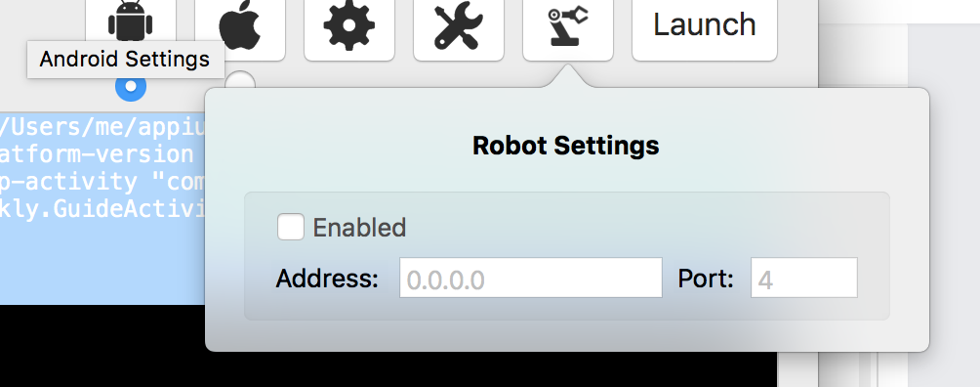Click the Launch button
Screen dimensions: 980x387
705,25
